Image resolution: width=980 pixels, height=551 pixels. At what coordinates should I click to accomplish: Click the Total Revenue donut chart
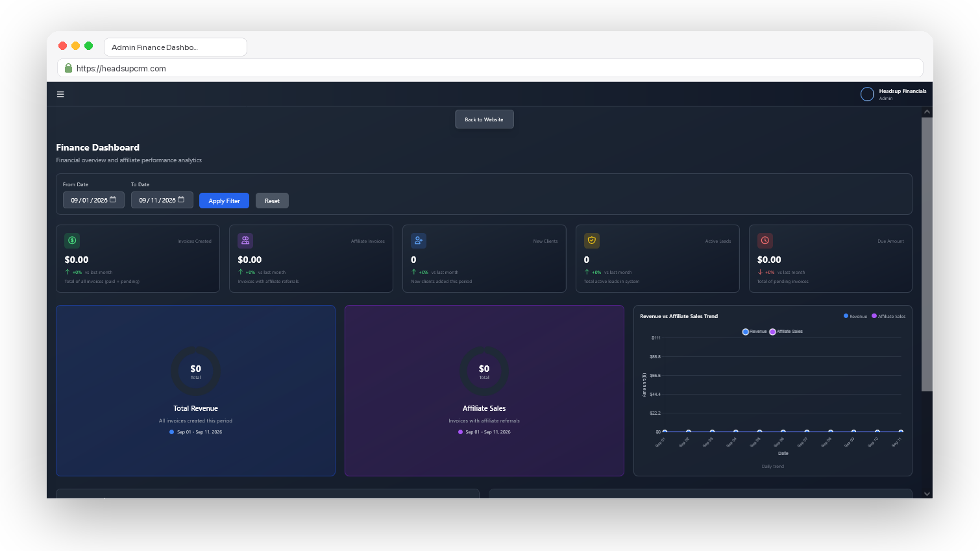coord(195,371)
